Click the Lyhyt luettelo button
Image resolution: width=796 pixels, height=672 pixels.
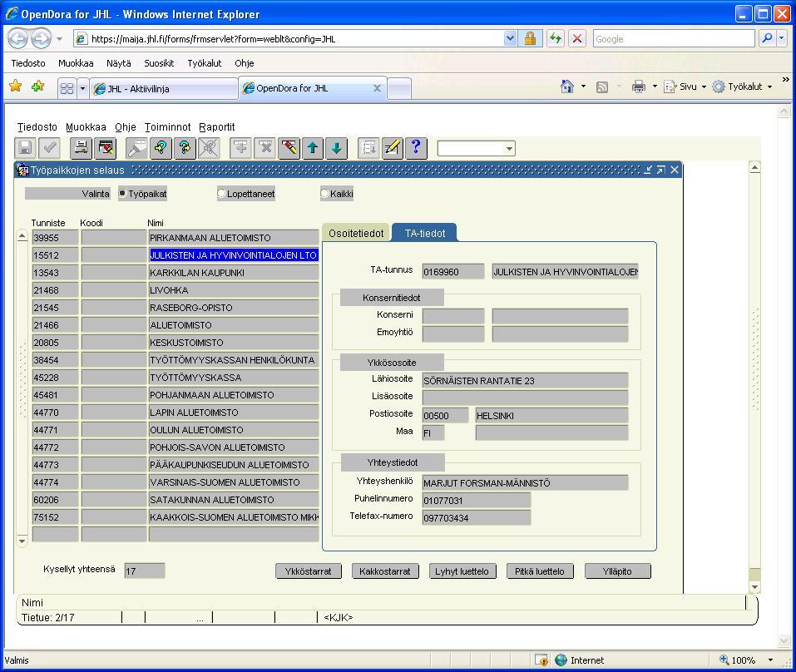[x=462, y=571]
